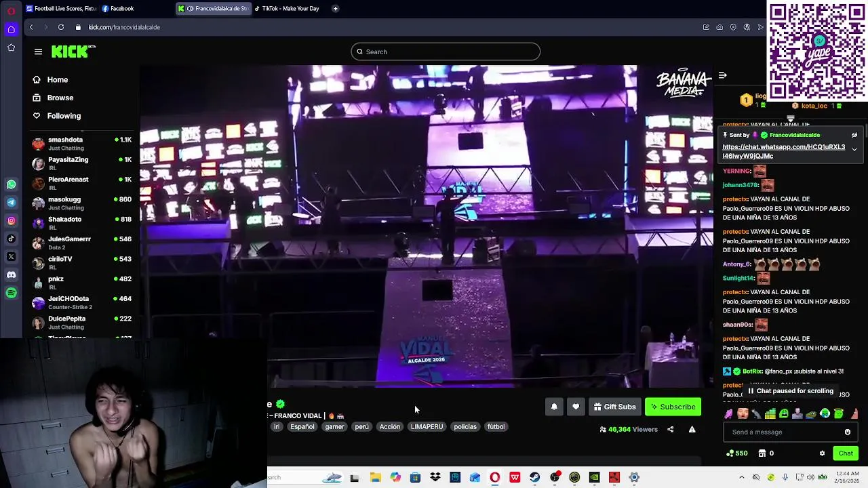Image resolution: width=868 pixels, height=488 pixels.
Task: Expand the gift leaderboard arrow
Action: (x=791, y=118)
